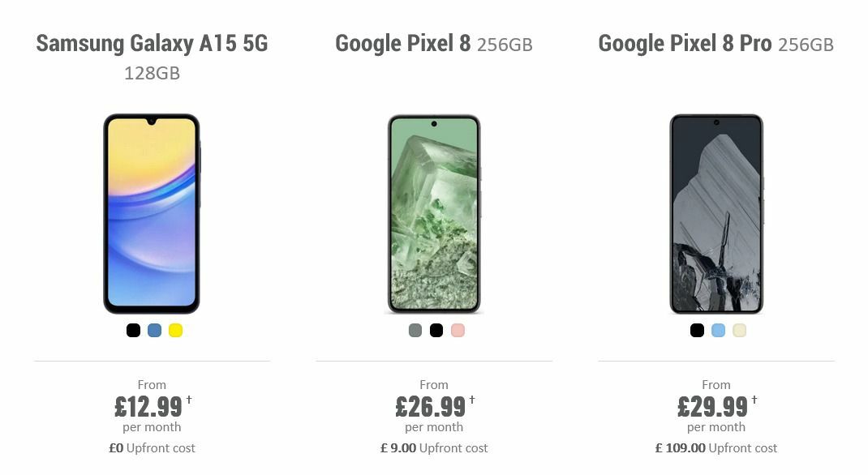Open the Google Pixel 8 Pro product page
868x475 pixels.
685,42
